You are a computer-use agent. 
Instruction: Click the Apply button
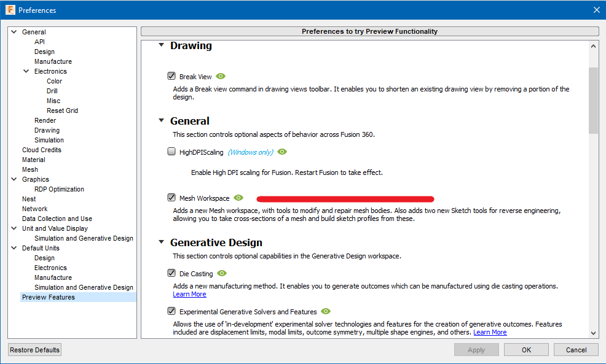[x=476, y=350]
